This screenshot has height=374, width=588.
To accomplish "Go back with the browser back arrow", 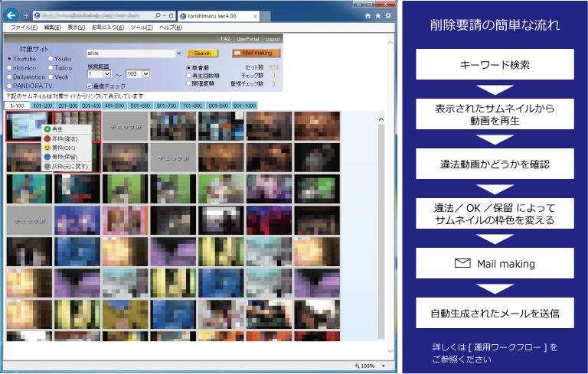I will 11,15.
